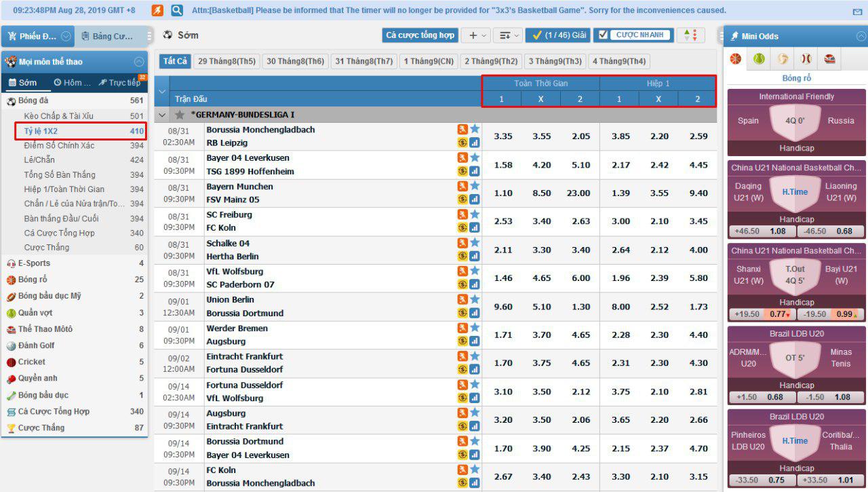868x492 pixels.
Task: Click the Cá cược tổng hợp button
Action: (x=420, y=35)
